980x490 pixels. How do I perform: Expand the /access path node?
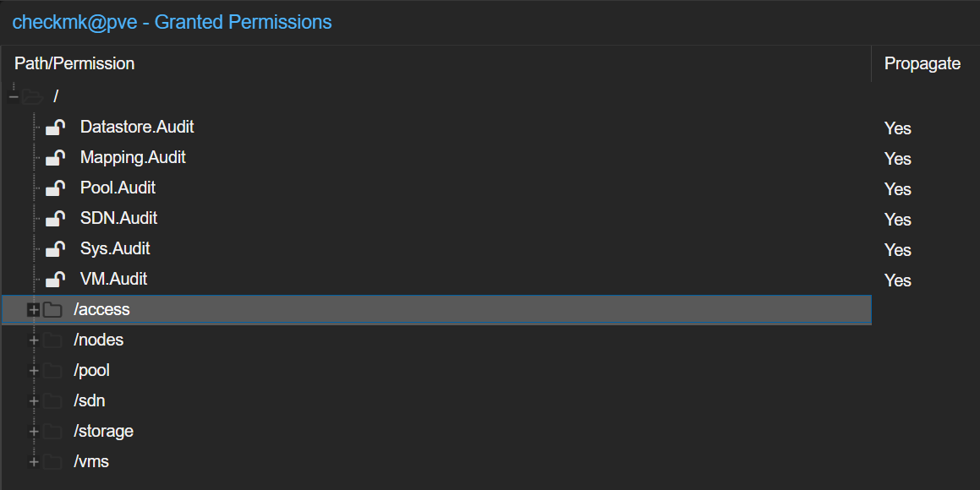[x=34, y=309]
